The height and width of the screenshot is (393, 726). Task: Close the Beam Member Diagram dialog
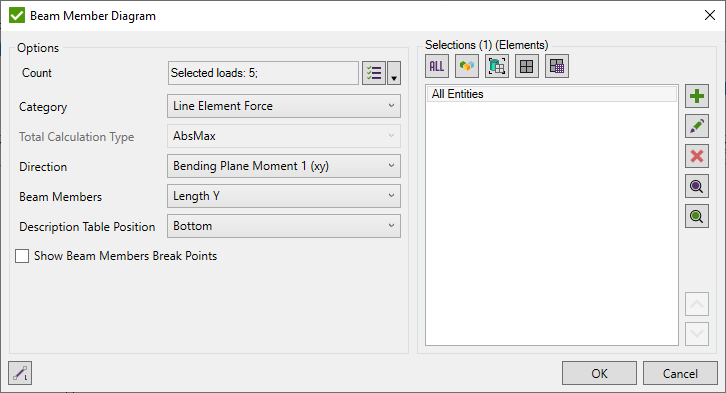[x=709, y=15]
